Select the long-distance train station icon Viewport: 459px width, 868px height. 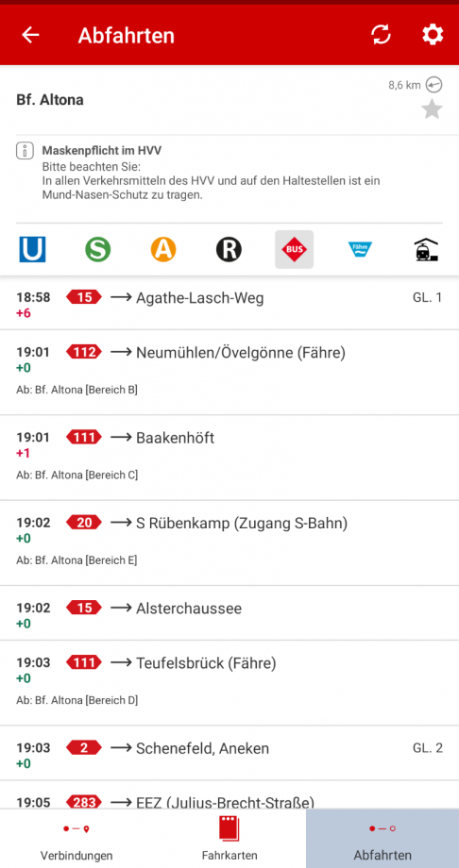point(426,250)
